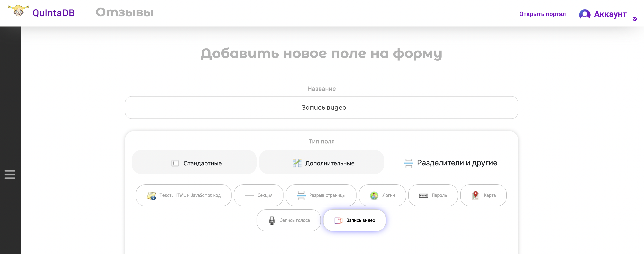Click the video camera icon

pyautogui.click(x=338, y=220)
